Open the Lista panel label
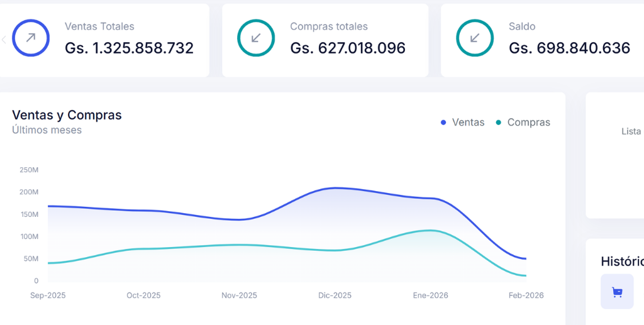This screenshot has height=325, width=644. 631,131
